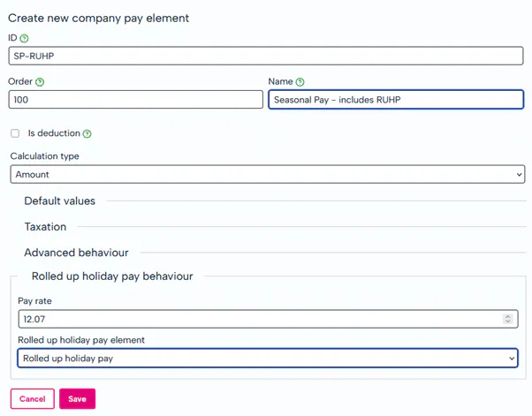Viewport: 532px width, 416px height.
Task: Open the Rolled up holiday pay element dropdown
Action: tap(267, 358)
